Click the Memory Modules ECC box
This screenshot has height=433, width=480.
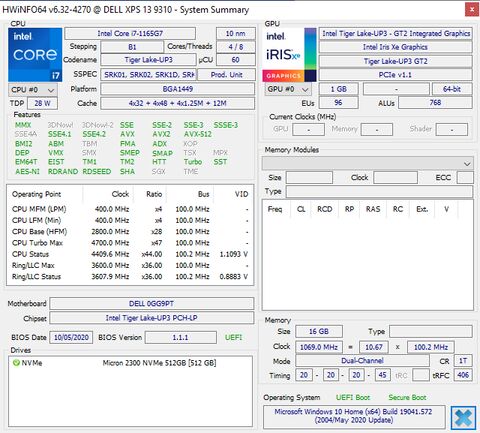[x=465, y=178]
